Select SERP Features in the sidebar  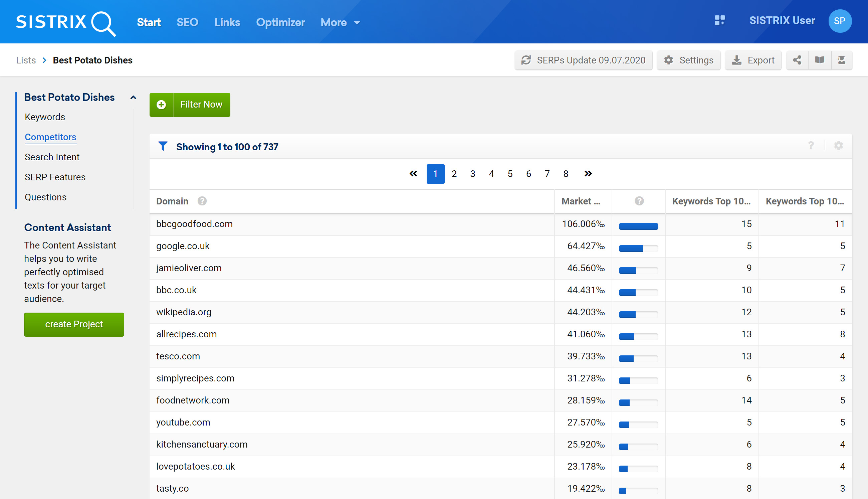click(55, 177)
